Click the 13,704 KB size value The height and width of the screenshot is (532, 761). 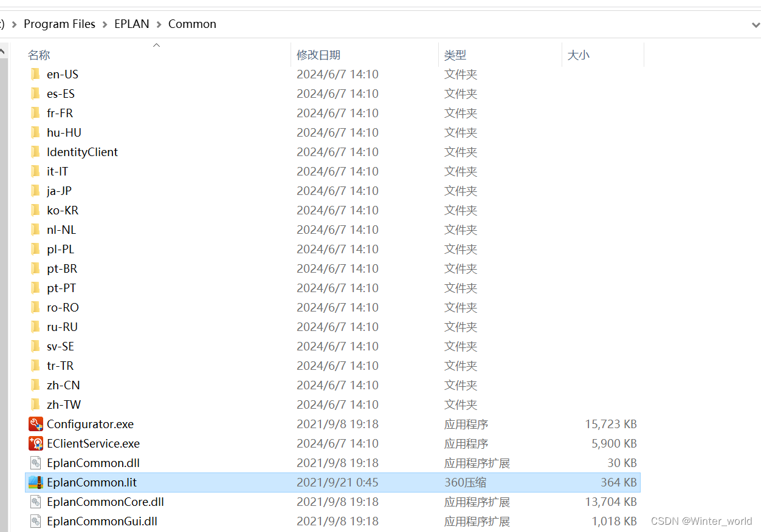pos(611,502)
